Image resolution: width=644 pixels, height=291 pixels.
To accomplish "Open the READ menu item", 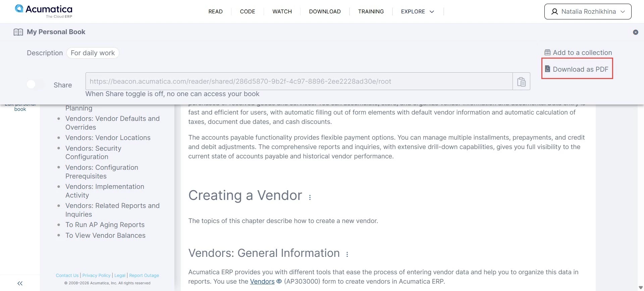I will pos(215,11).
